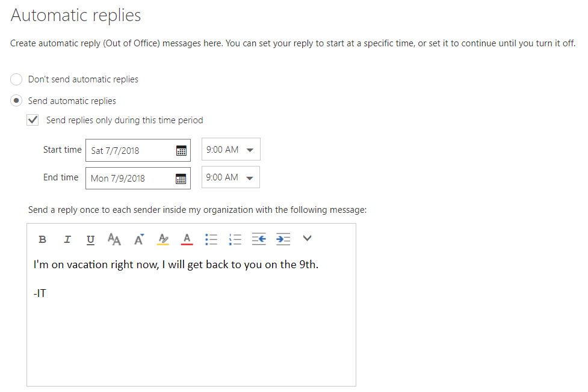Open the font name picker (AA icon)
Image resolution: width=588 pixels, height=392 pixels.
point(114,239)
